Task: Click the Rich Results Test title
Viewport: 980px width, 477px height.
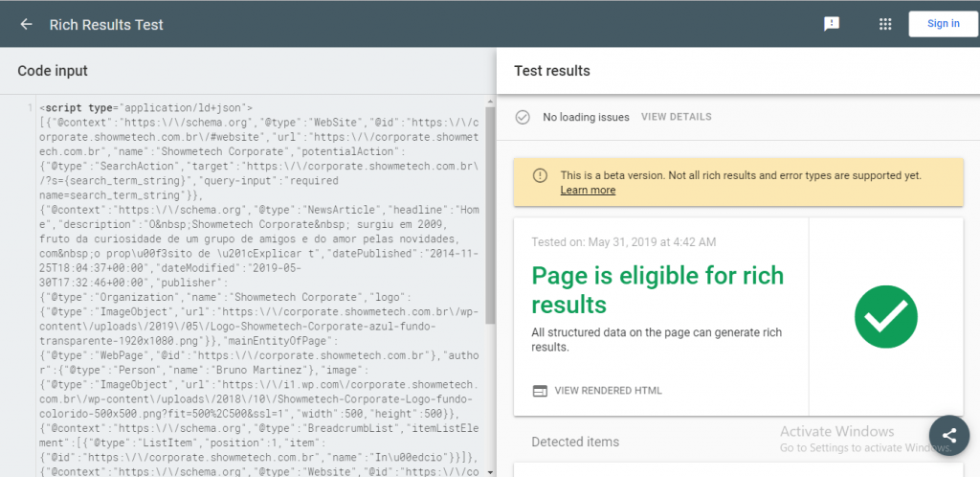Action: tap(106, 25)
